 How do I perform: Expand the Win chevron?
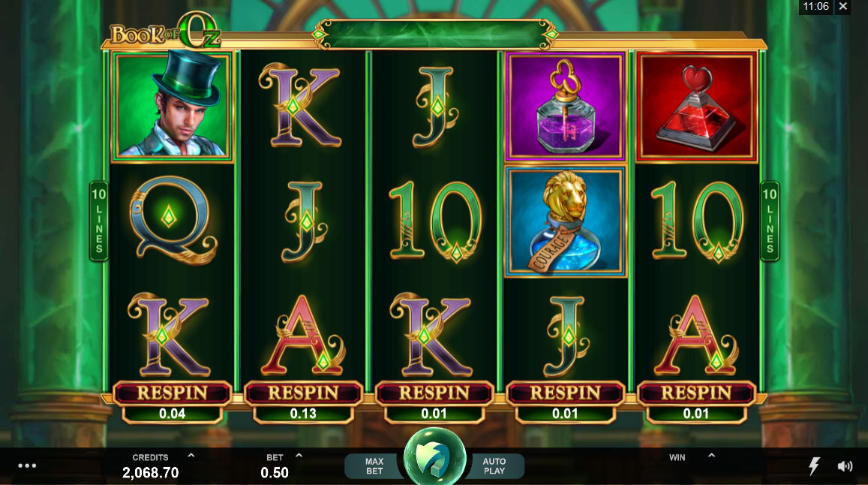[x=711, y=456]
